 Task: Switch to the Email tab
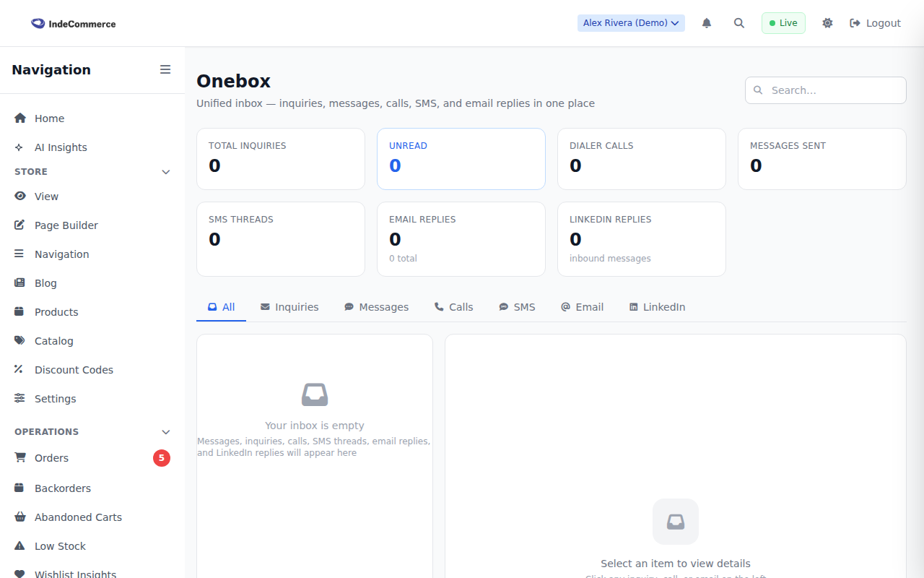pos(583,307)
